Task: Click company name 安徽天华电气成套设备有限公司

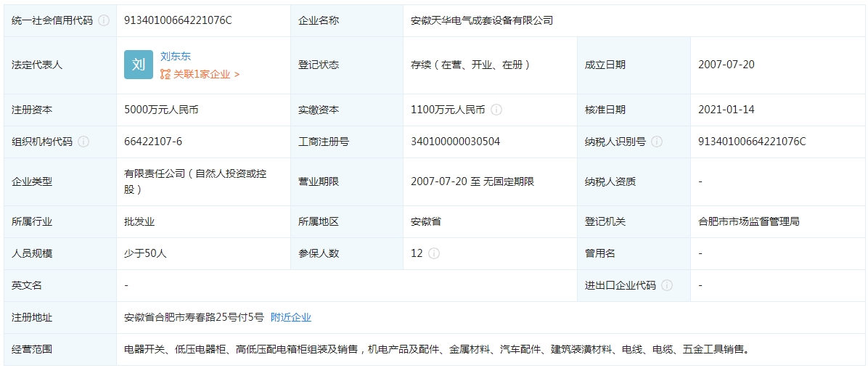Action: tap(482, 20)
